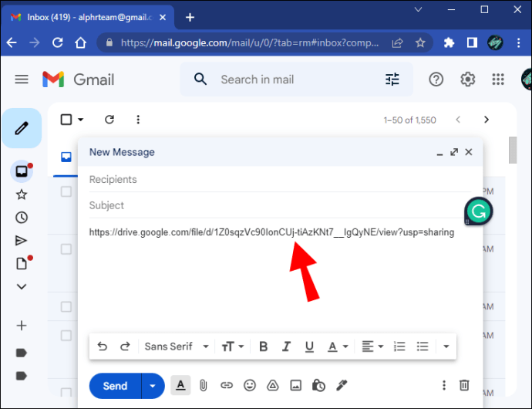Refresh the inbox mail list

point(109,120)
